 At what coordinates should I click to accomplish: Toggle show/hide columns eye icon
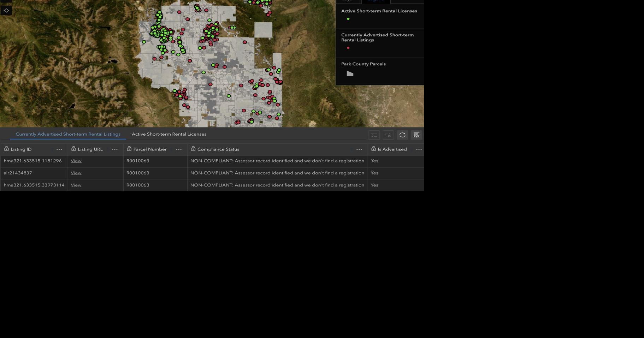(x=416, y=135)
